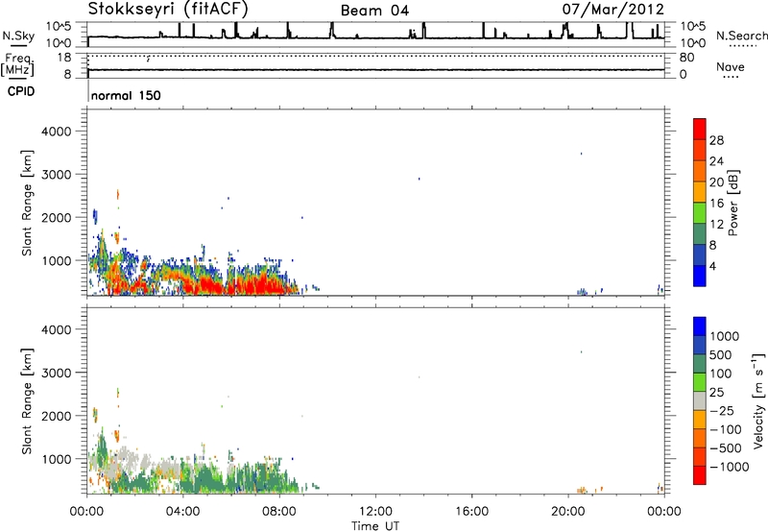768x532 pixels.
Task: Click the 'Power [dB]' colorbar label
Action: pos(733,203)
